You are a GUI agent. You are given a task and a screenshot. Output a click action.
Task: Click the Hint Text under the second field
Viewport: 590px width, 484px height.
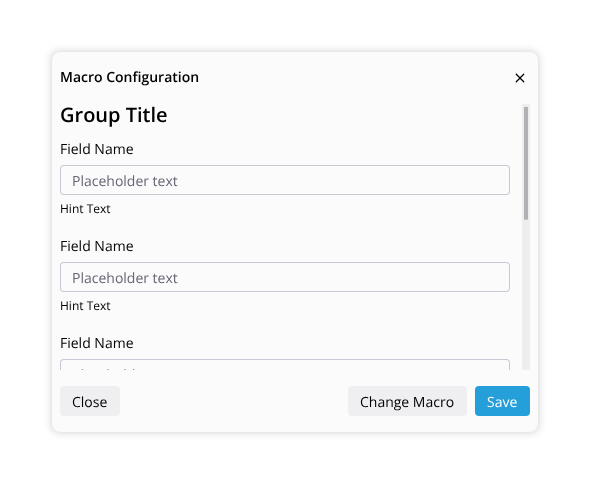(85, 306)
